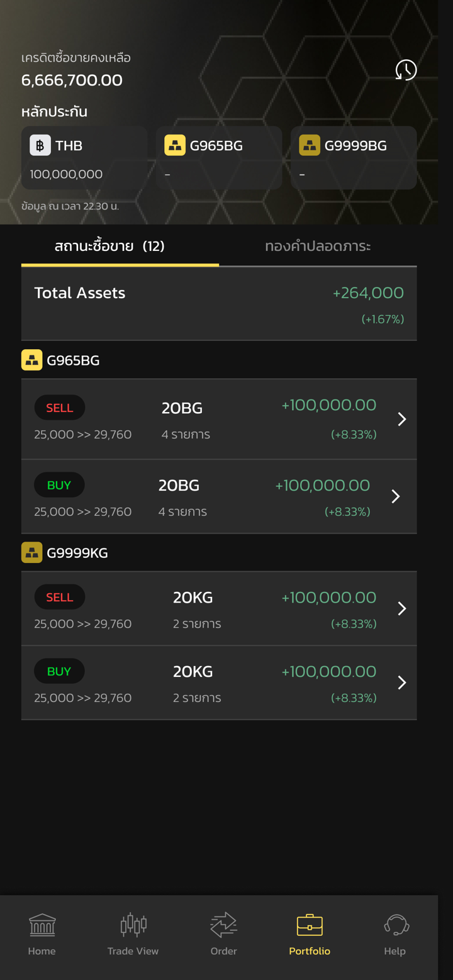This screenshot has height=980, width=453.
Task: Tap the 6,666,700.00 remaining credit amount
Action: point(72,80)
